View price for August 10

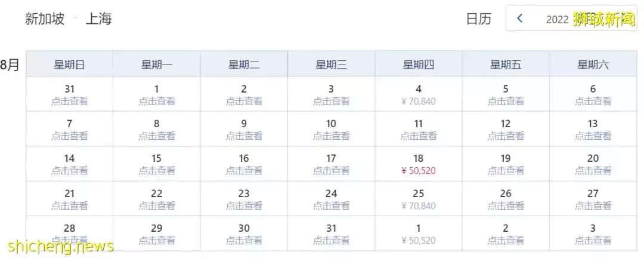point(331,130)
